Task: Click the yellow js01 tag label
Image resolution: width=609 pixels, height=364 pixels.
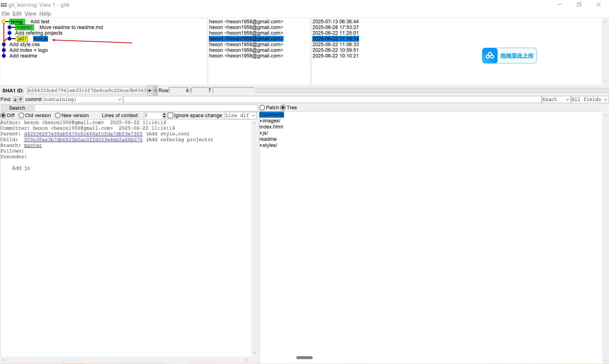Action: tap(22, 39)
